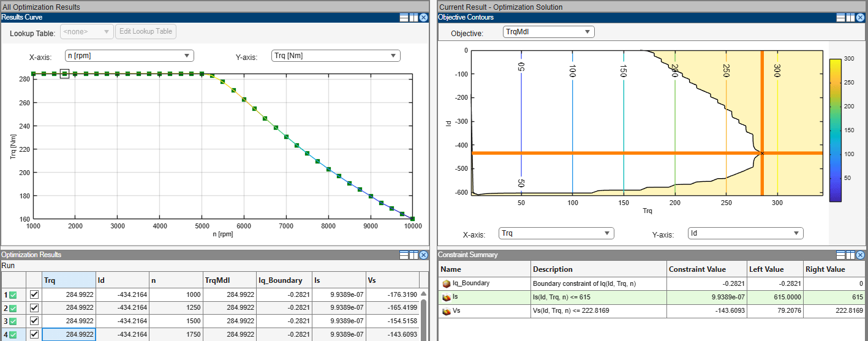Open the contour X-axis Trq dropdown
This screenshot has height=341, width=868.
tap(556, 233)
